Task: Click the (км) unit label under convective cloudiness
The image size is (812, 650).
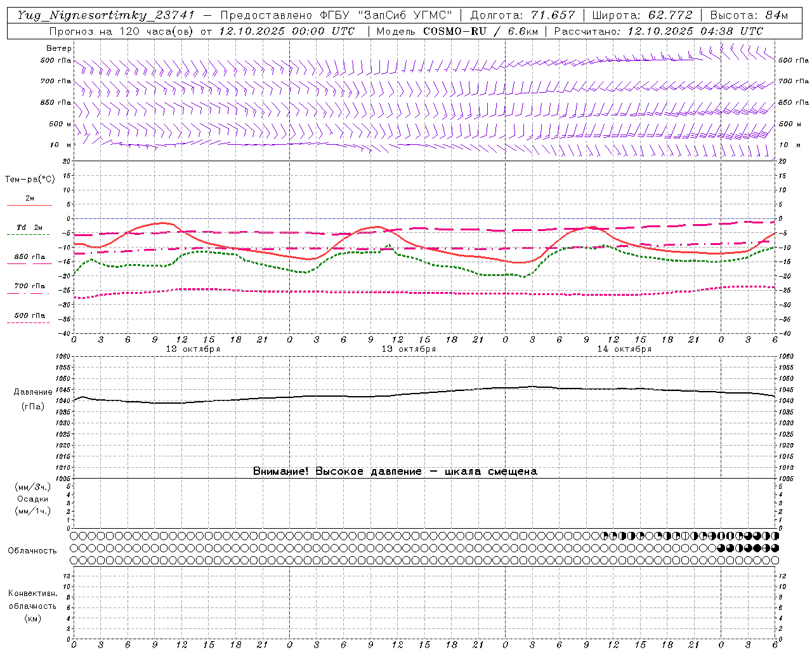Action: (32, 618)
